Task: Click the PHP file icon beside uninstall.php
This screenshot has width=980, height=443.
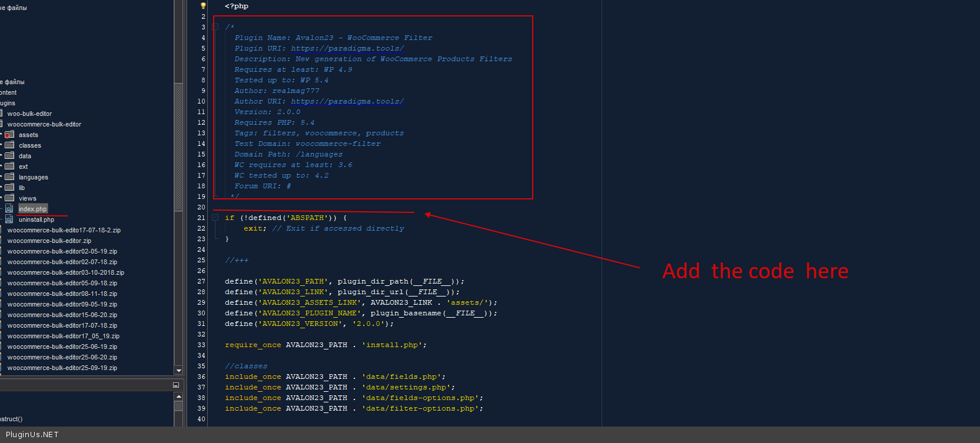Action: click(9, 219)
